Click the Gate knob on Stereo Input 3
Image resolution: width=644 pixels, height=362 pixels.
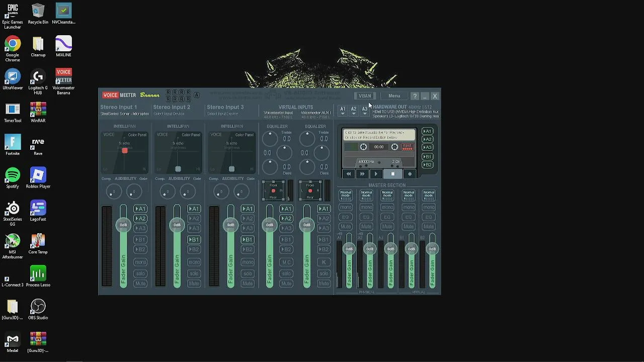pyautogui.click(x=241, y=191)
